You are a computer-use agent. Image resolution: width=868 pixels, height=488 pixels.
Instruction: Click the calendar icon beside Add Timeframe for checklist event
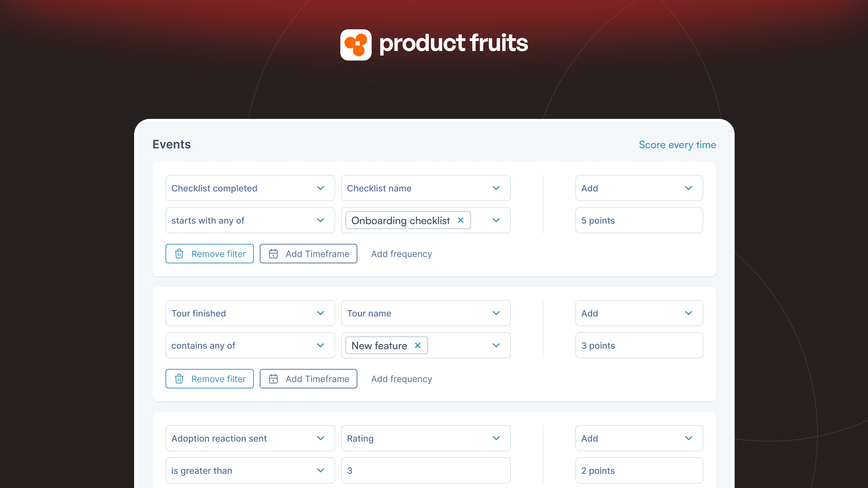[x=274, y=254]
